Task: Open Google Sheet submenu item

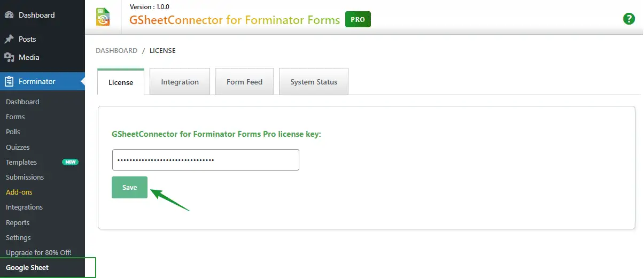Action: [x=27, y=267]
